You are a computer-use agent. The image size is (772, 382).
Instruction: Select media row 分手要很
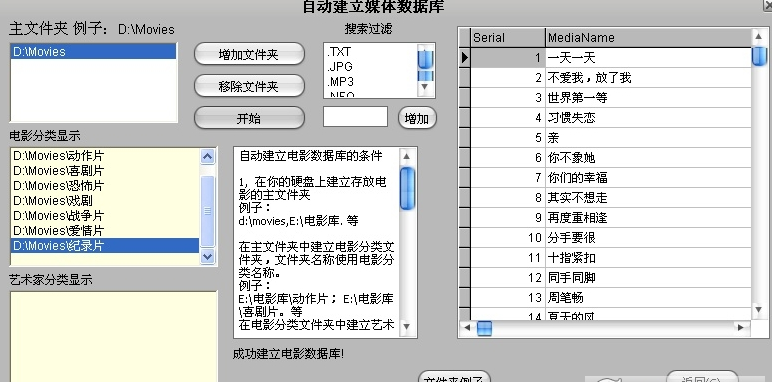pyautogui.click(x=648, y=238)
